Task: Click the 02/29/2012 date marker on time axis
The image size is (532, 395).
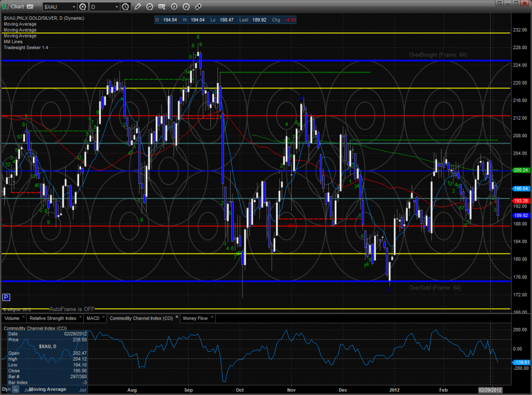Action: [490, 390]
